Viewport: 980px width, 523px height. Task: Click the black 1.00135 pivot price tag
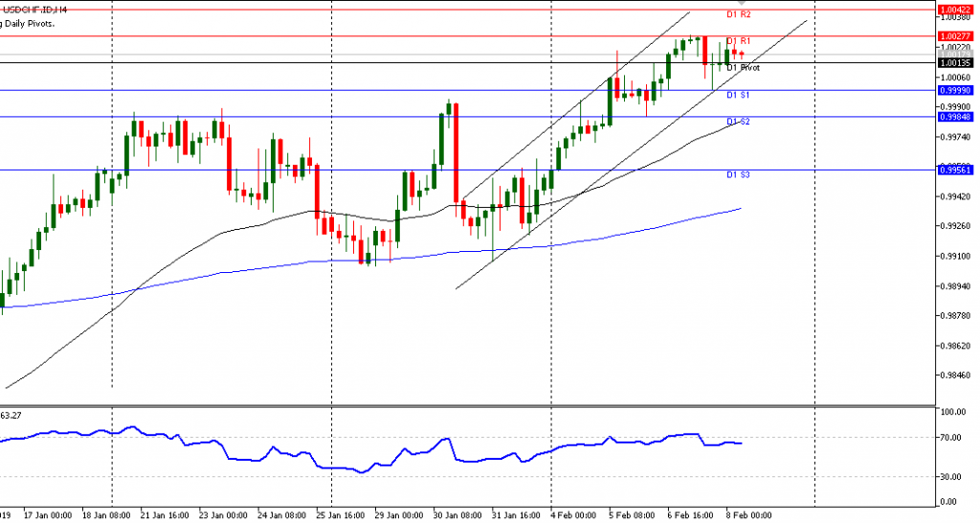[x=957, y=62]
